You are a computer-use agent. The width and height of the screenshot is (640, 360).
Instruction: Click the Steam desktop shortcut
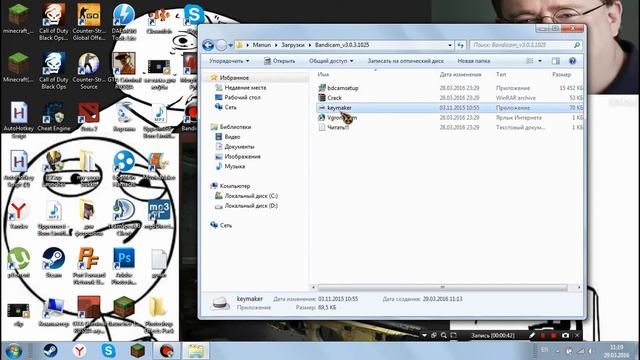[53, 262]
